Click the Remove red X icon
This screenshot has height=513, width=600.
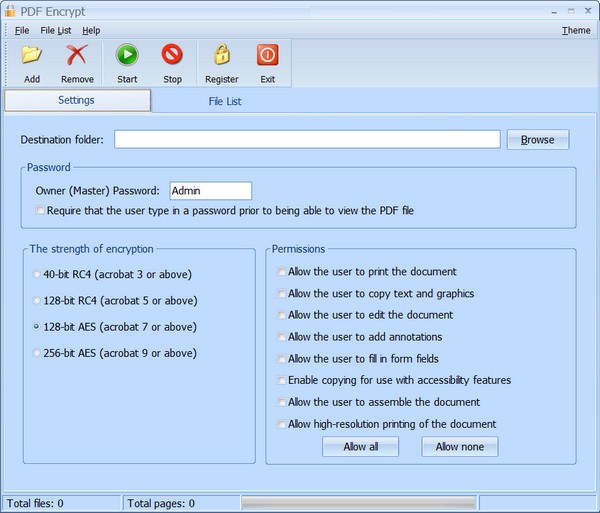click(77, 55)
